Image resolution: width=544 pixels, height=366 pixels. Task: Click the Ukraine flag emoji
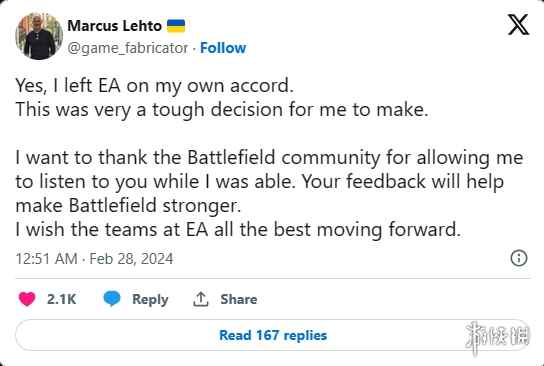tap(176, 26)
